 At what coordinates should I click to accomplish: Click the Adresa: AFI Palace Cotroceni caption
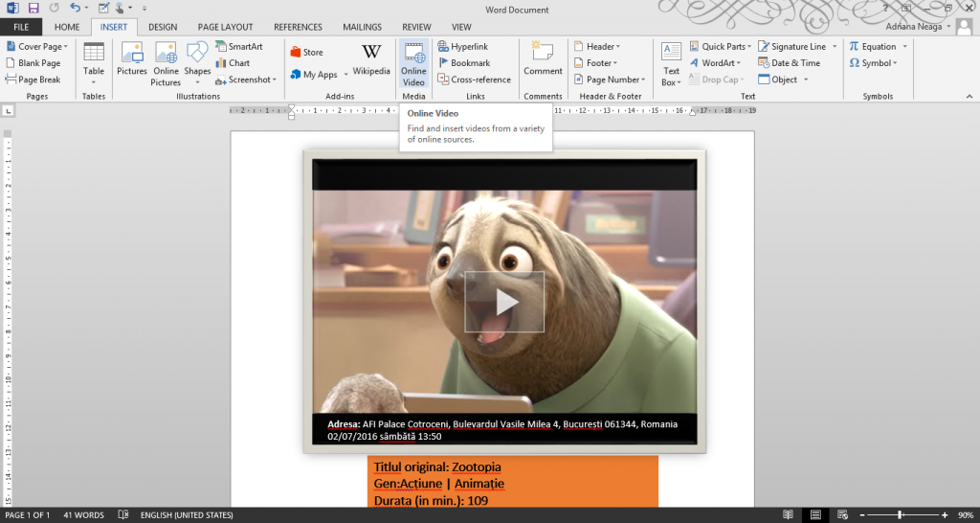(502, 424)
